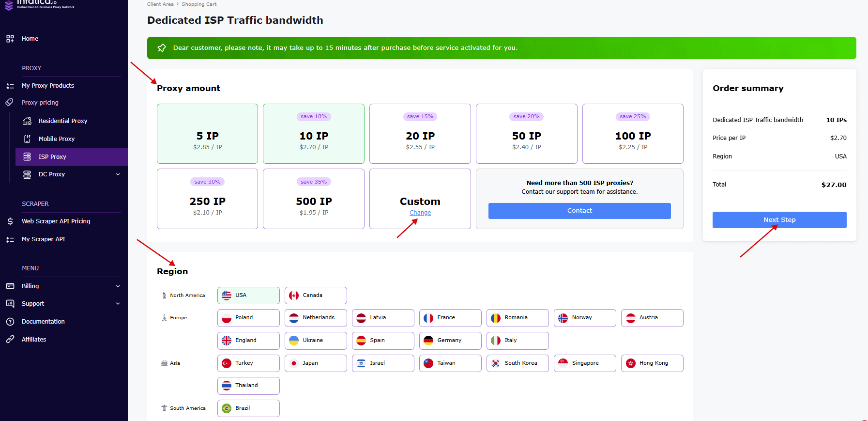Viewport: 868px width, 421px height.
Task: Click Client Area breadcrumb link
Action: (x=160, y=4)
